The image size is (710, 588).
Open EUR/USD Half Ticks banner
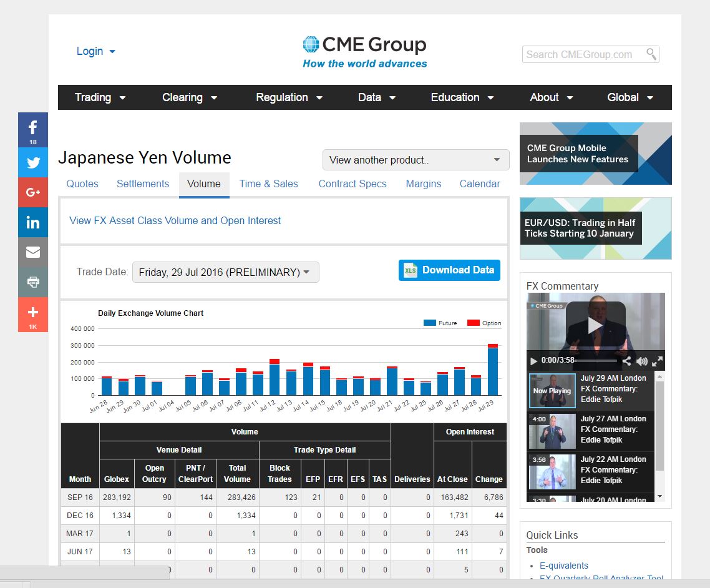595,228
